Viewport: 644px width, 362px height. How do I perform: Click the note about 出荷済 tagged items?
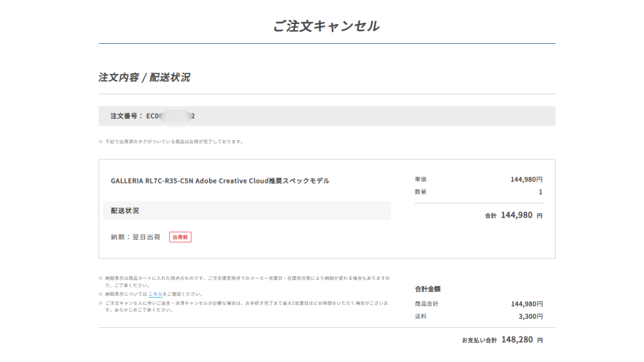coord(174,142)
